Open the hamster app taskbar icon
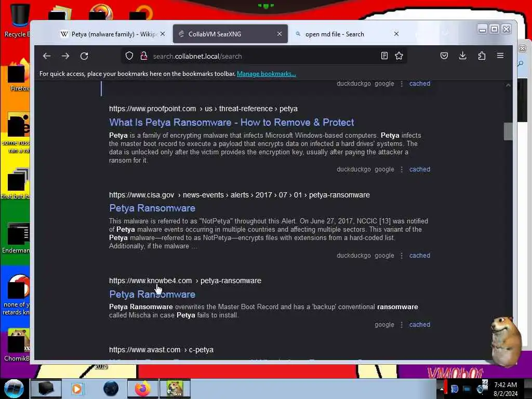The height and width of the screenshot is (399, 532). click(175, 389)
